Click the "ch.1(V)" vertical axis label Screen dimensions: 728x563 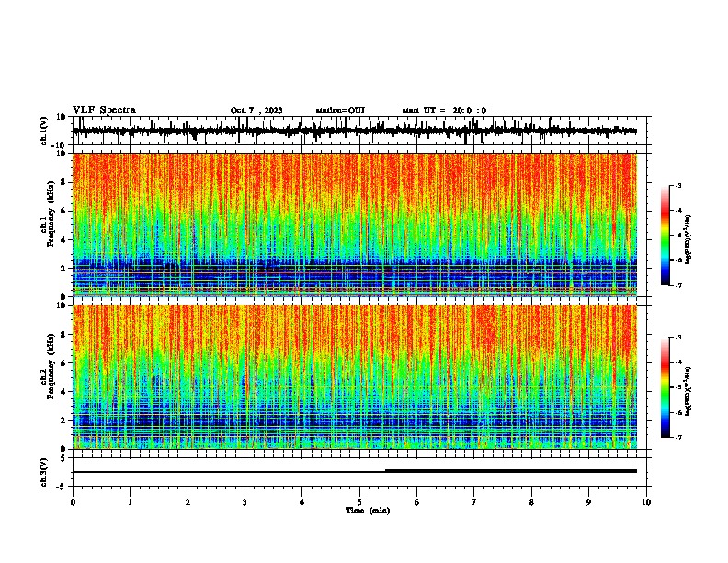point(43,131)
